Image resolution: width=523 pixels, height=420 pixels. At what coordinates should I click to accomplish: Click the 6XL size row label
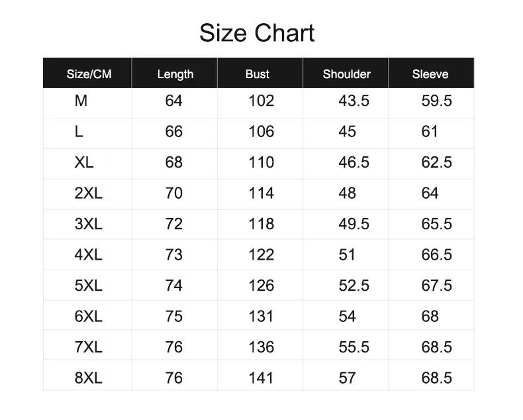tap(89, 317)
